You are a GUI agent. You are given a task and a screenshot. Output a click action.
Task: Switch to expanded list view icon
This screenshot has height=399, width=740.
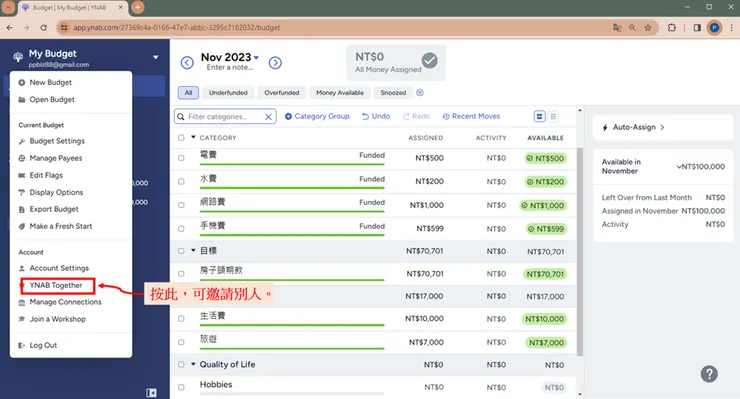[539, 116]
